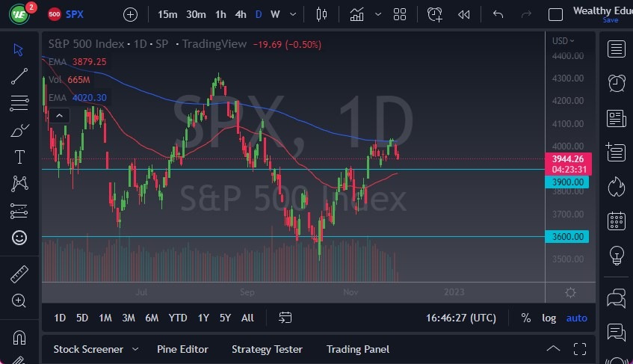Image resolution: width=633 pixels, height=364 pixels.
Task: Click the bar replay rewind icon
Action: [x=464, y=14]
